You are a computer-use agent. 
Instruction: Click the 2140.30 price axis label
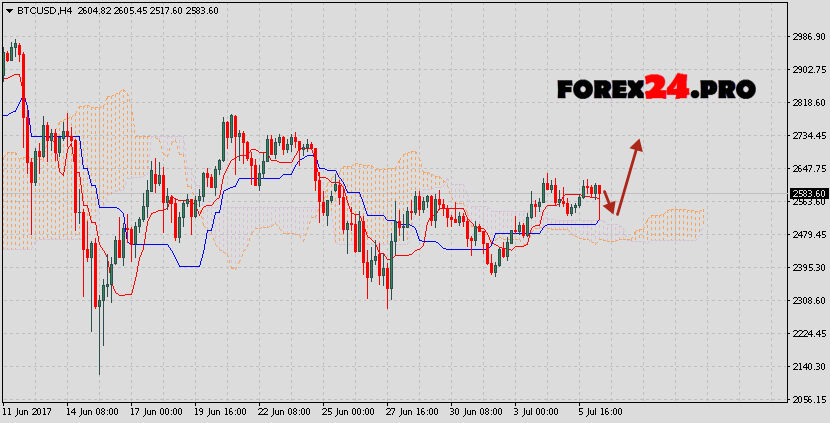click(x=807, y=367)
